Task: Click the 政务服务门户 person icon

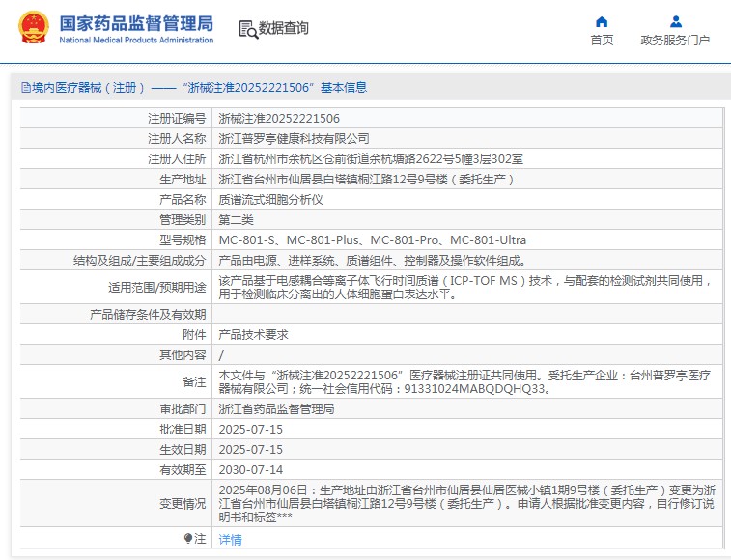Action: tap(675, 22)
